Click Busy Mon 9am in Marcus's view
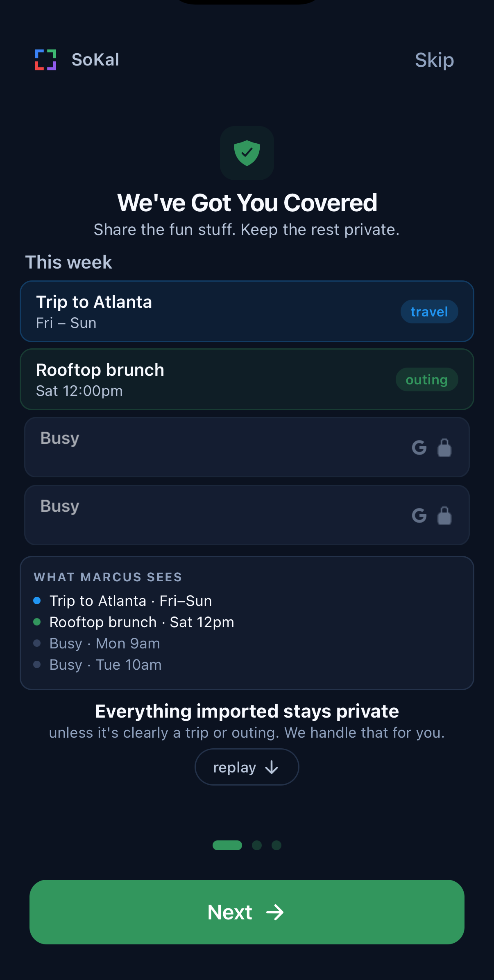Viewport: 494px width, 980px height. pyautogui.click(x=105, y=644)
